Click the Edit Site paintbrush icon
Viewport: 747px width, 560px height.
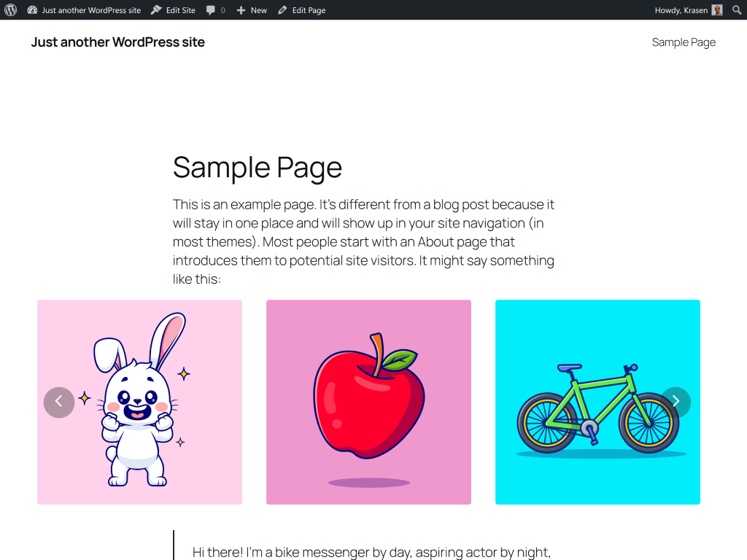coord(156,10)
